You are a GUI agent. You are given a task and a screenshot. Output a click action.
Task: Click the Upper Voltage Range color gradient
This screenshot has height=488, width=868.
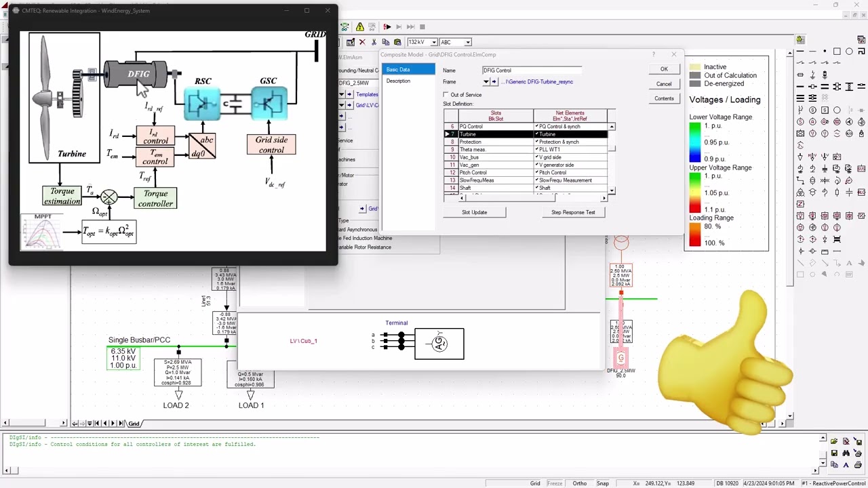coord(695,193)
